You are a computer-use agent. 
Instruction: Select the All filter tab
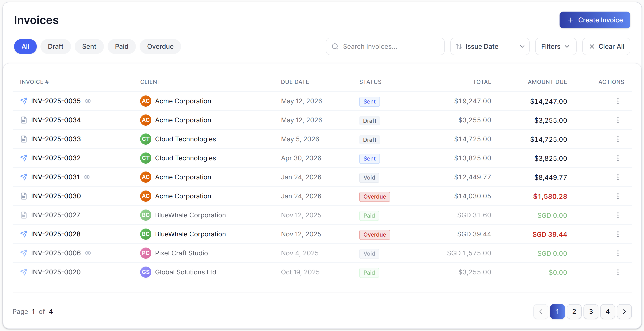tap(26, 46)
